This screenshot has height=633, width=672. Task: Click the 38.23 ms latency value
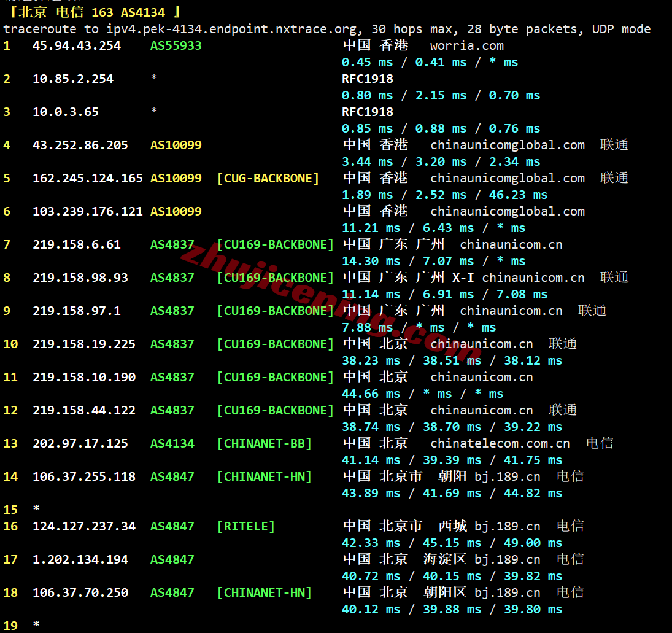[371, 360]
